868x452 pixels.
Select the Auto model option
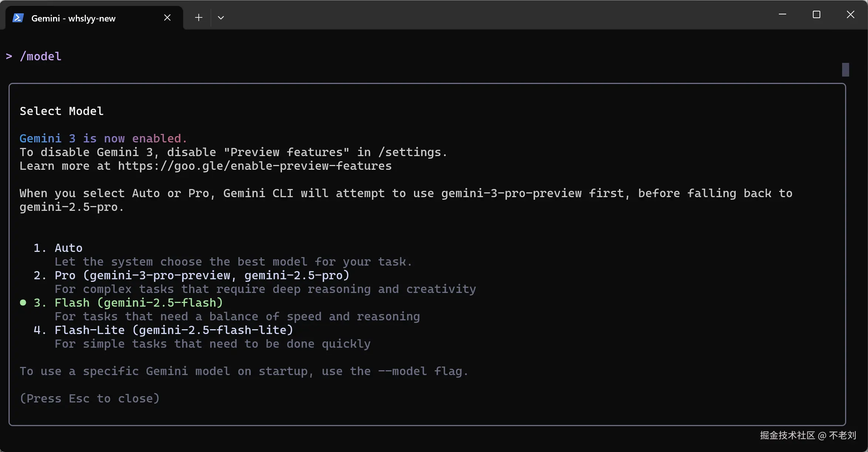(x=68, y=248)
